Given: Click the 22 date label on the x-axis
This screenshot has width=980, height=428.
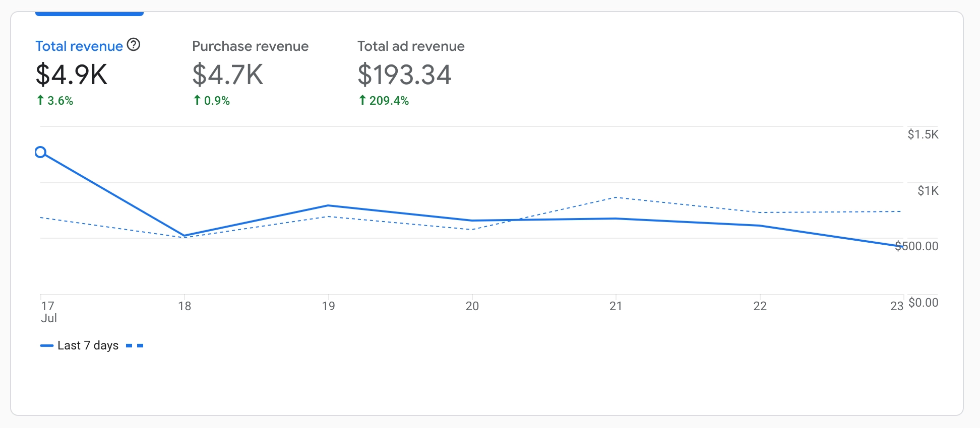Looking at the screenshot, I should pyautogui.click(x=760, y=306).
